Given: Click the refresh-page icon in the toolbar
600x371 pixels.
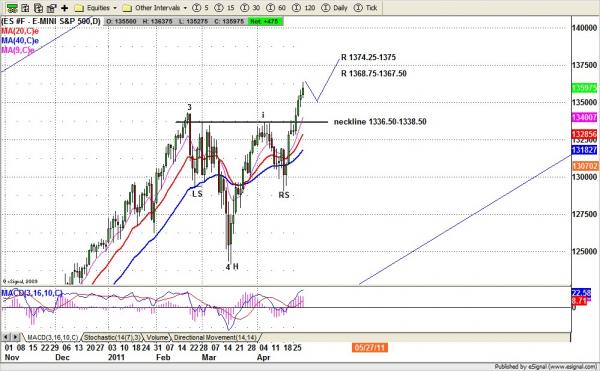Looking at the screenshot, I should [x=38, y=8].
